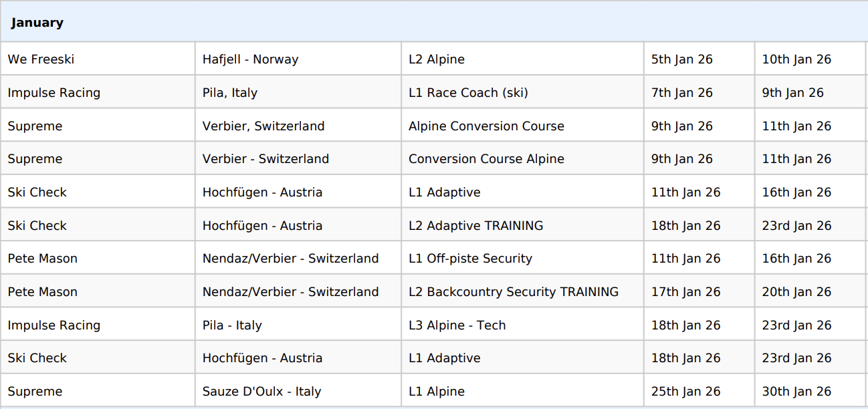Click the "Alpine Conversion Course" entry
This screenshot has width=868, height=409.
pos(486,126)
